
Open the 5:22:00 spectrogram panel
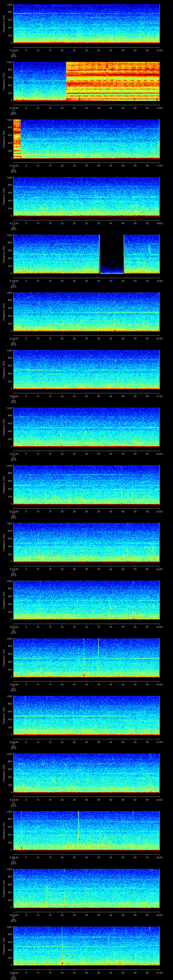click(x=86, y=485)
